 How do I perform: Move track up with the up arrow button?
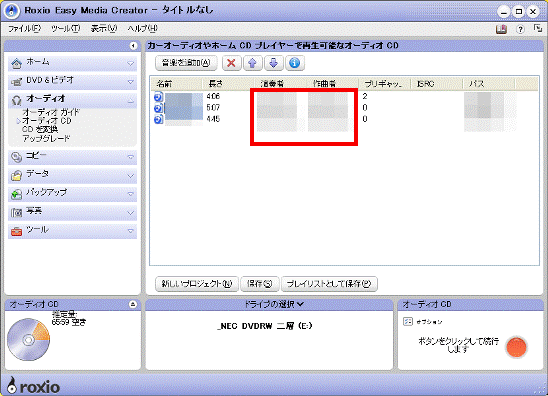252,63
